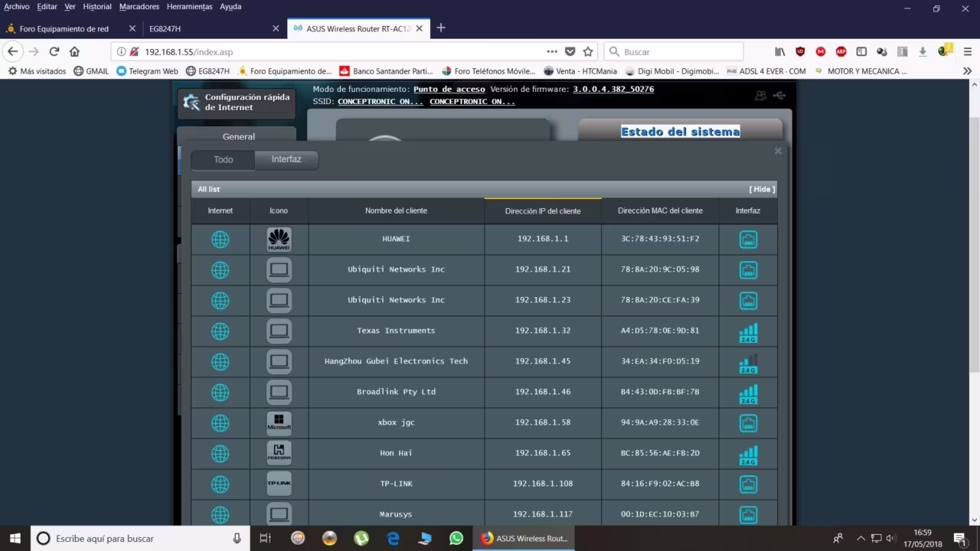Viewport: 980px width, 551px height.
Task: Open the Windows Start menu
Action: (15, 538)
